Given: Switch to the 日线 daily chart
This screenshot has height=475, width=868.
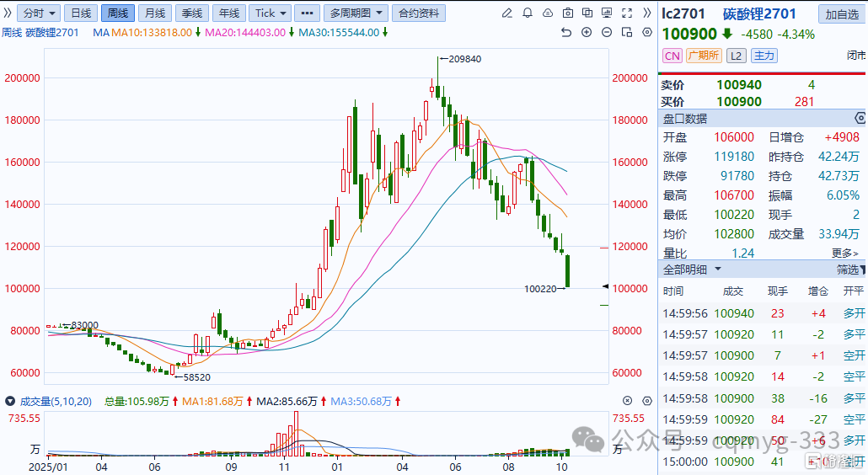Looking at the screenshot, I should [x=82, y=13].
